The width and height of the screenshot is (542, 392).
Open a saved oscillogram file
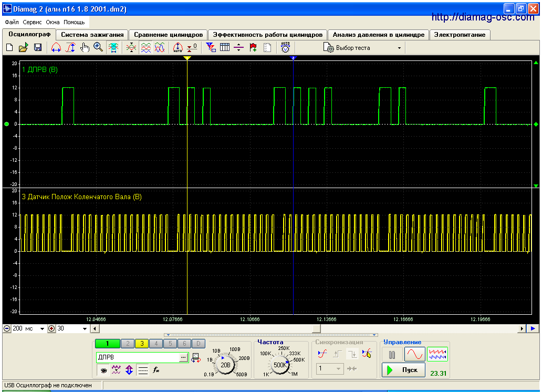coord(24,48)
